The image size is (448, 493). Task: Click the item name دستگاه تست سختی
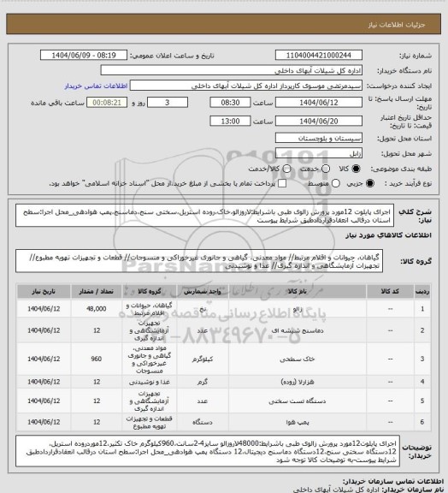coord(298,401)
